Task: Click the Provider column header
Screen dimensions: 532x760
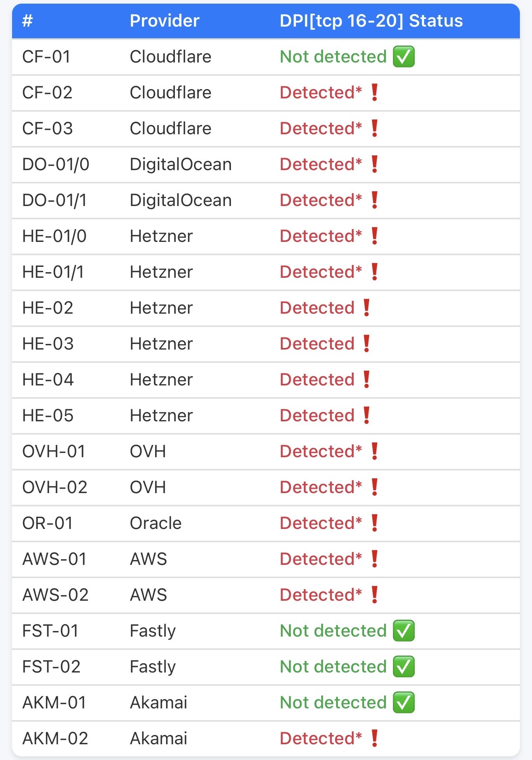Action: [164, 21]
